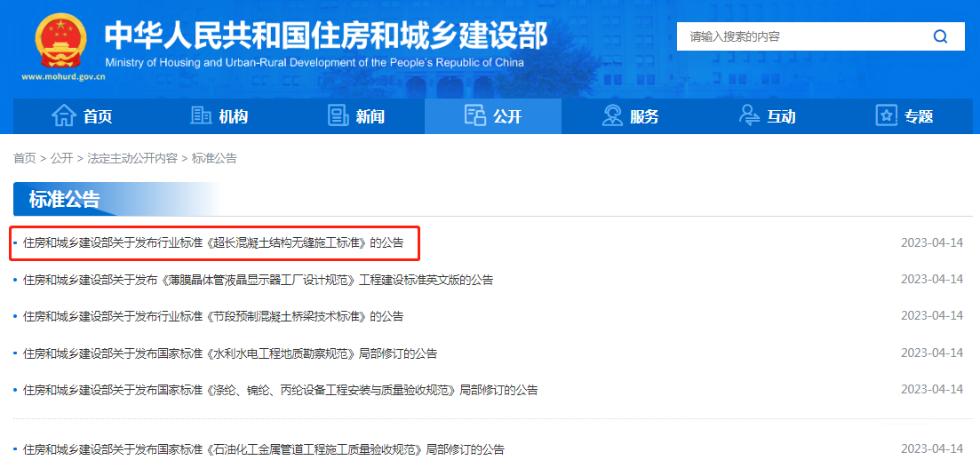Select 公开 breadcrumb link
The image size is (980, 468).
pos(61,158)
